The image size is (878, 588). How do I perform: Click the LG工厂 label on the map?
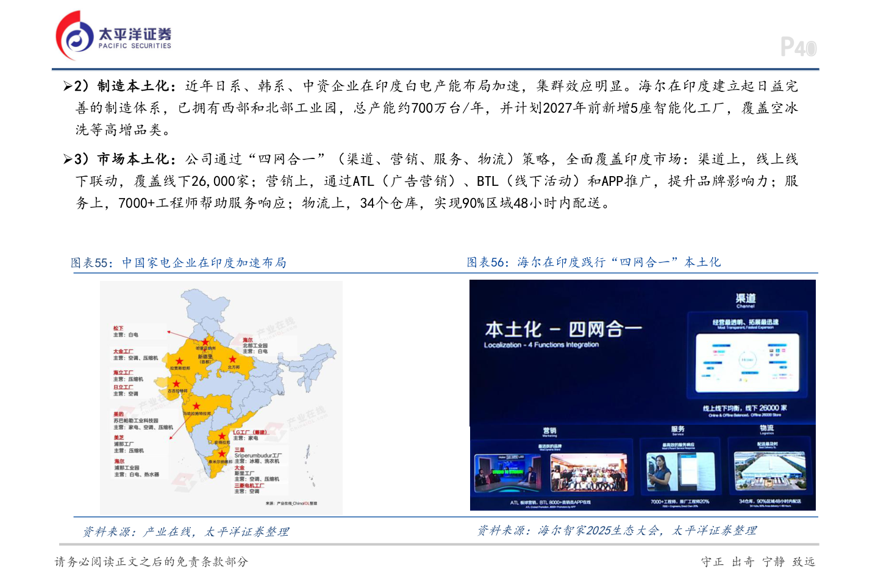pyautogui.click(x=250, y=432)
